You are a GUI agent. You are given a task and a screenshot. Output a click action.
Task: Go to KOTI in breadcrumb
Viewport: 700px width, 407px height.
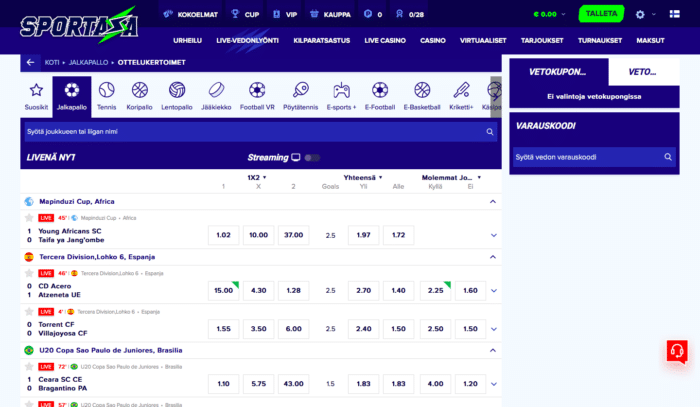point(52,62)
